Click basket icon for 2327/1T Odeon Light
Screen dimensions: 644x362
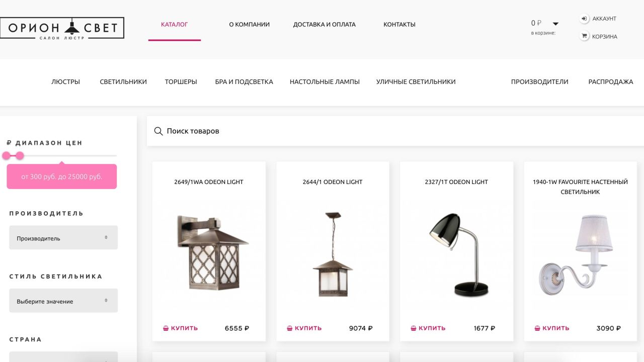[x=414, y=328]
